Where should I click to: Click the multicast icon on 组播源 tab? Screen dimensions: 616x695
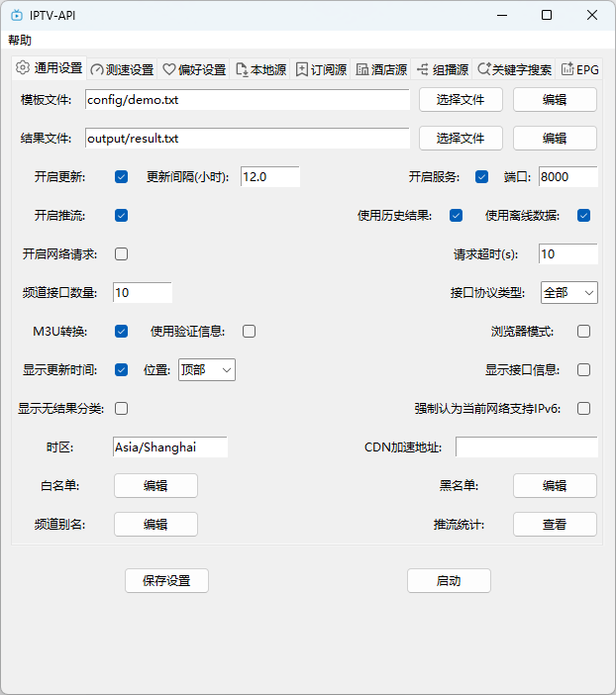(x=423, y=69)
